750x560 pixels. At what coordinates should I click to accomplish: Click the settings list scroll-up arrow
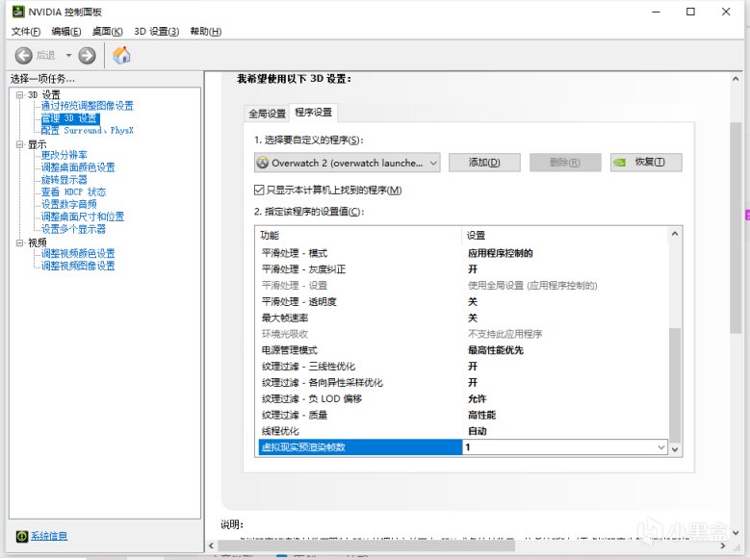[675, 234]
